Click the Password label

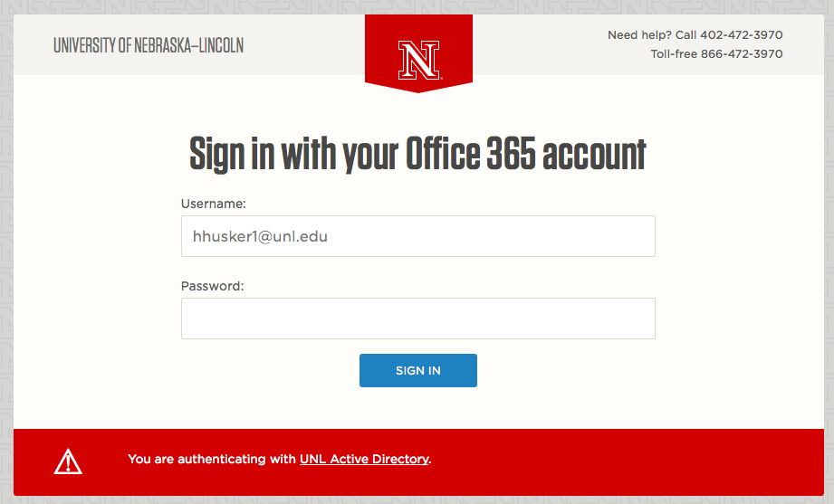click(212, 286)
